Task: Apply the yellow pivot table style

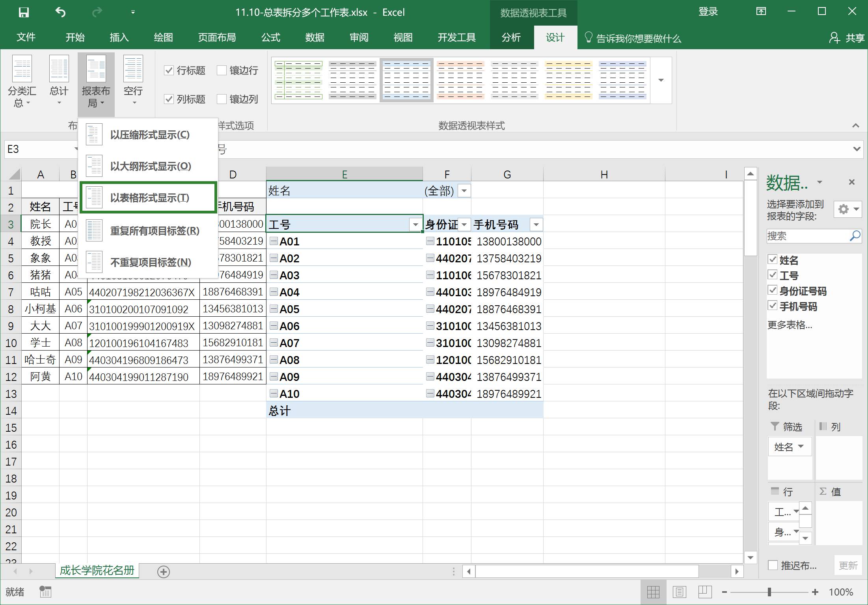Action: pos(568,80)
